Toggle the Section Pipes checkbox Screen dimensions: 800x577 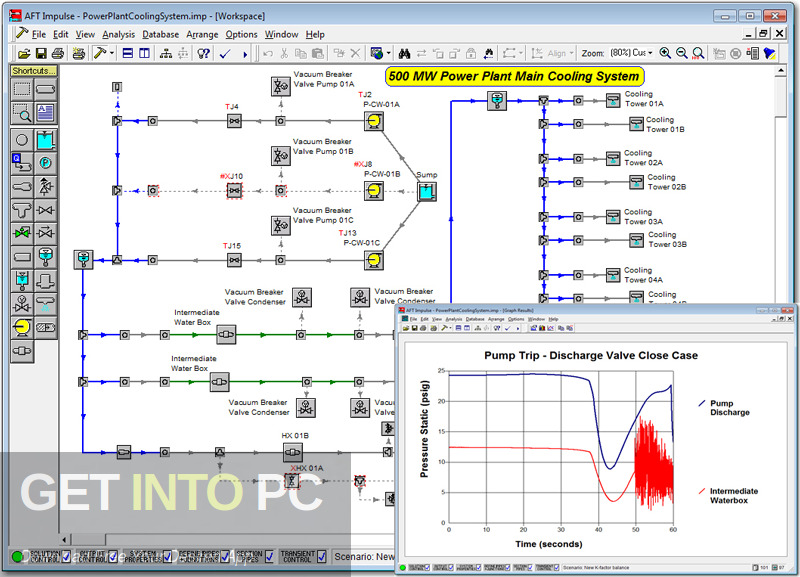coord(269,557)
